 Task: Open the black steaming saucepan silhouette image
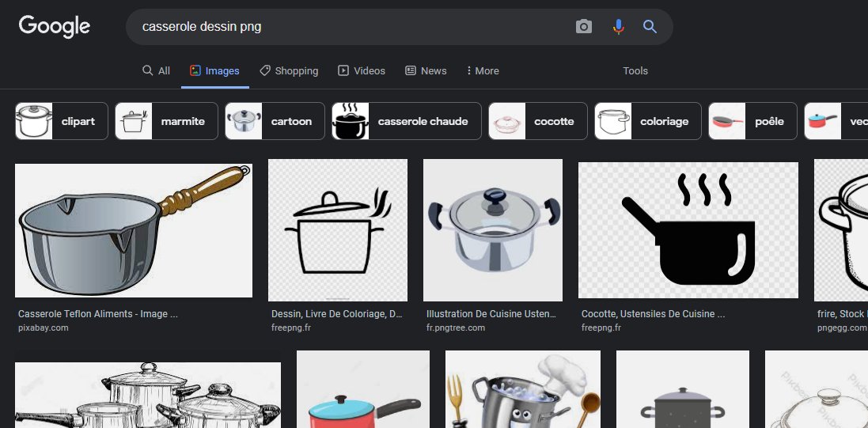point(688,230)
